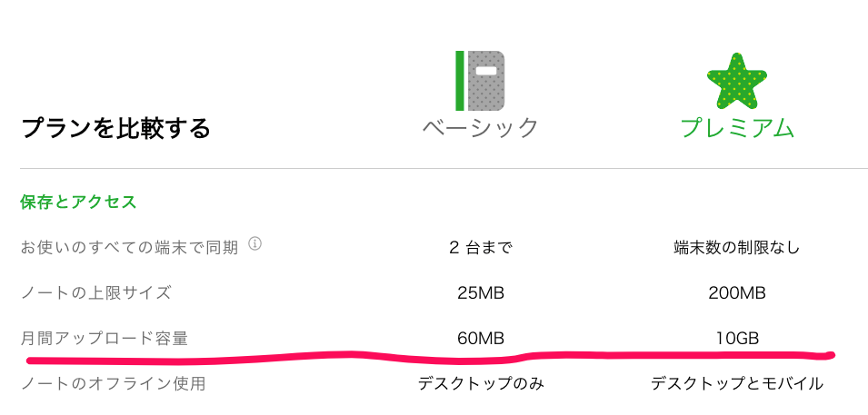Image resolution: width=868 pixels, height=415 pixels.
Task: Click the Premium plan green star icon
Action: point(737,81)
